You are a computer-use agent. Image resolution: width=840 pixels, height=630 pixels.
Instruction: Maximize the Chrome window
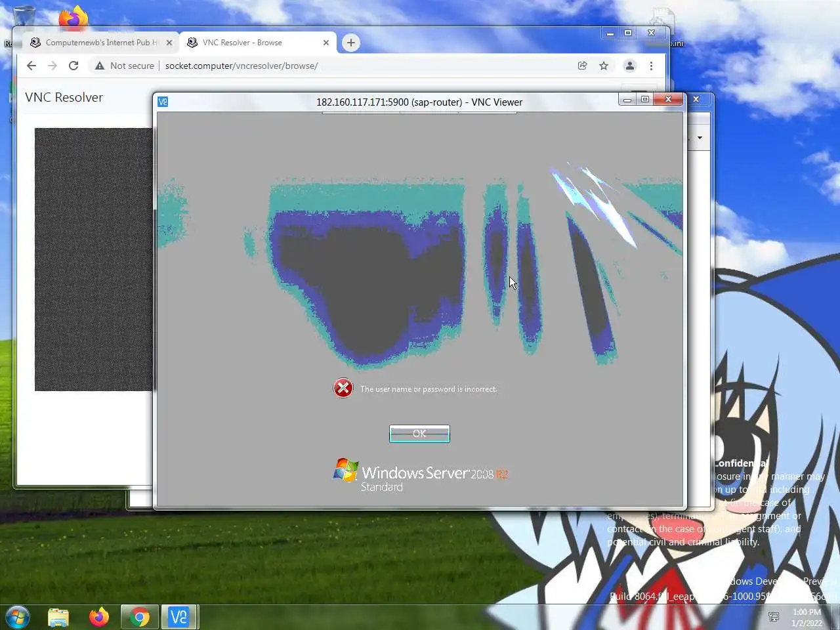(628, 33)
